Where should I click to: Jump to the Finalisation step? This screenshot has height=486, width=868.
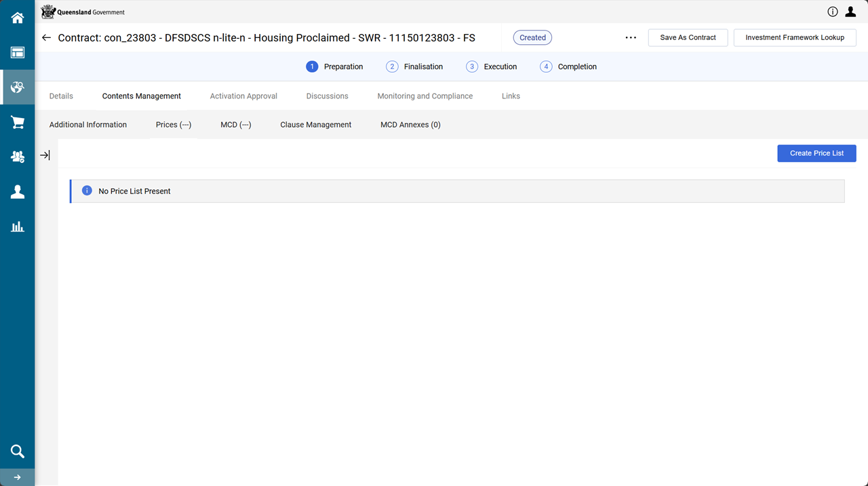(415, 67)
